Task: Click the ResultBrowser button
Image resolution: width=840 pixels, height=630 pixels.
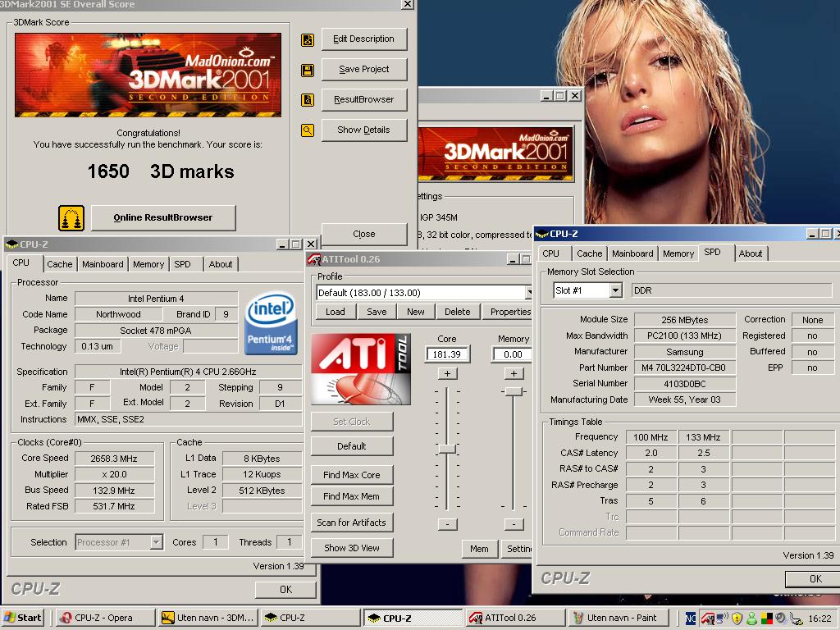Action: click(363, 99)
